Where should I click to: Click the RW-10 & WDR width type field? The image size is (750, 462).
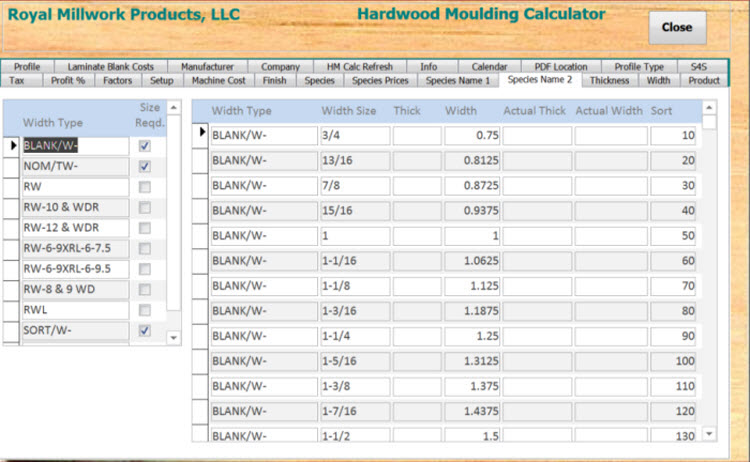point(76,208)
